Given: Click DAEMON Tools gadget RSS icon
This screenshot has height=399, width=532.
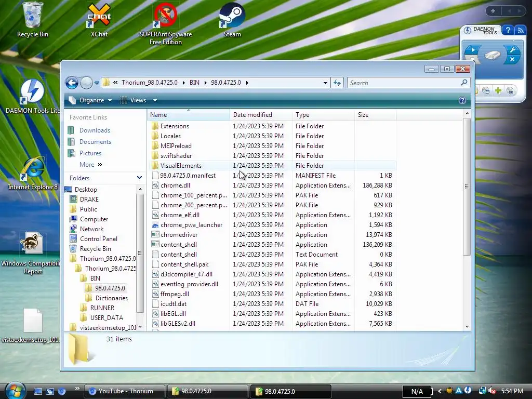Looking at the screenshot, I should click(520, 31).
